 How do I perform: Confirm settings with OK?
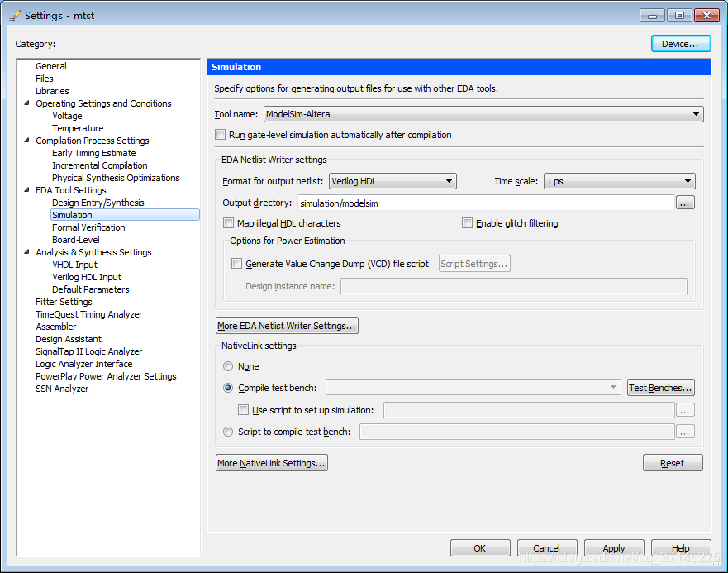click(x=480, y=548)
